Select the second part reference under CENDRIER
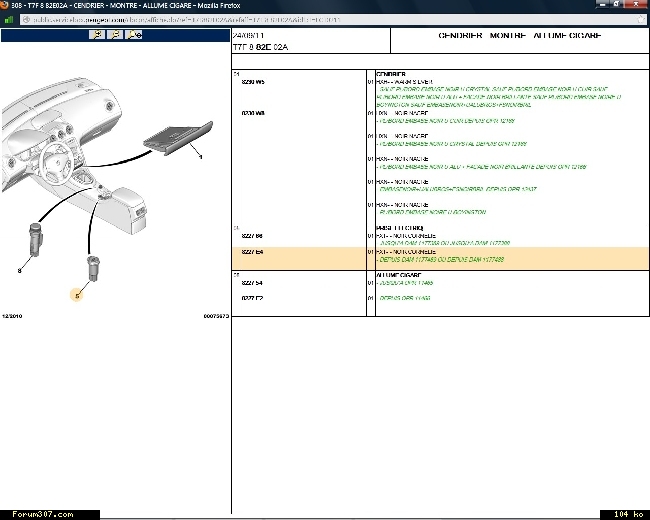 tap(253, 113)
